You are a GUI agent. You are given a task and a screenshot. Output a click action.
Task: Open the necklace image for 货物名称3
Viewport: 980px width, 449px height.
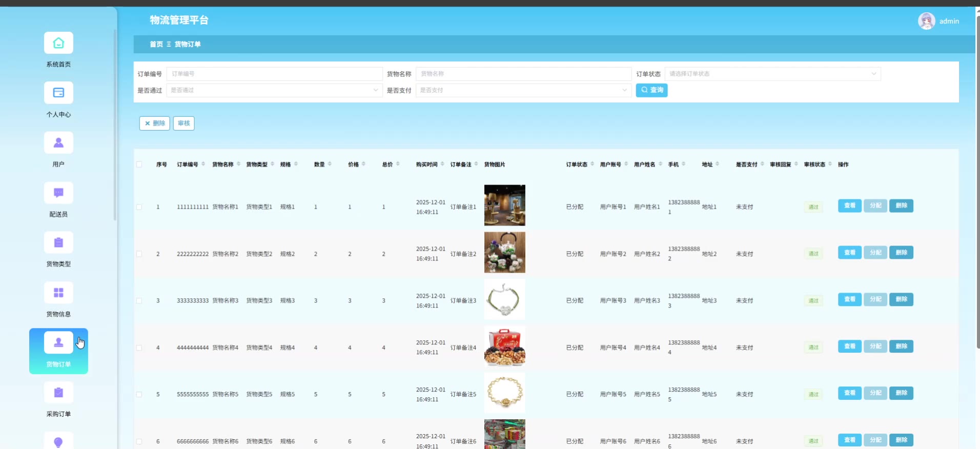505,299
